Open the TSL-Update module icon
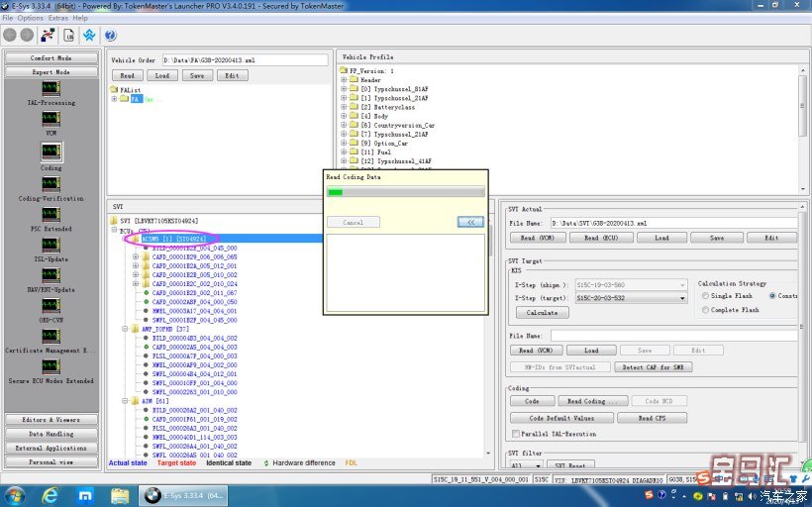The height and width of the screenshot is (507, 812). tap(51, 245)
